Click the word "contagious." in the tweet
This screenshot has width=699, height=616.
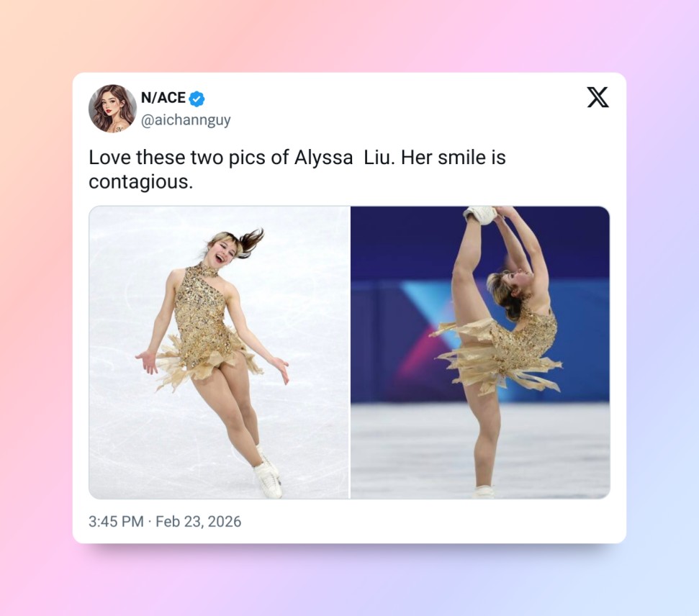(x=141, y=182)
